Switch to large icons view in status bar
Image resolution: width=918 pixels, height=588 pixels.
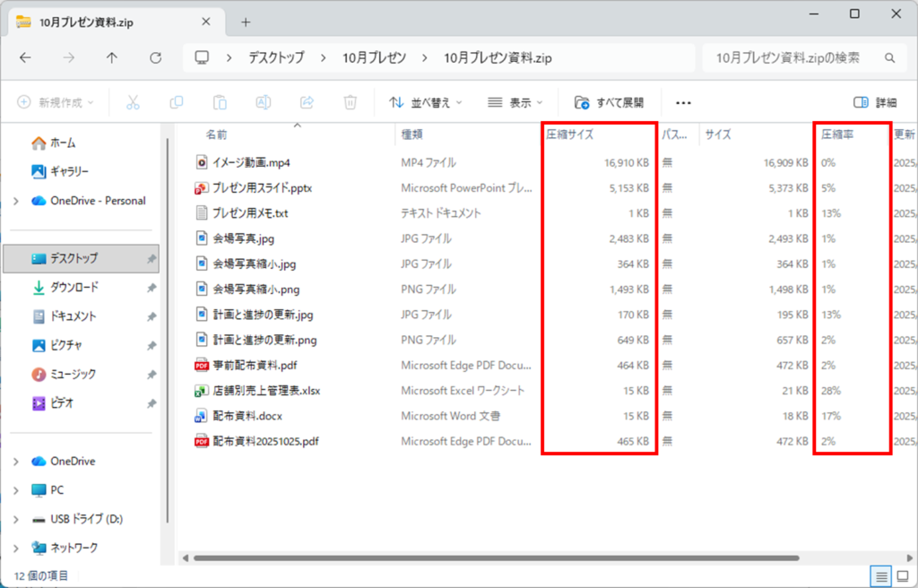point(902,575)
